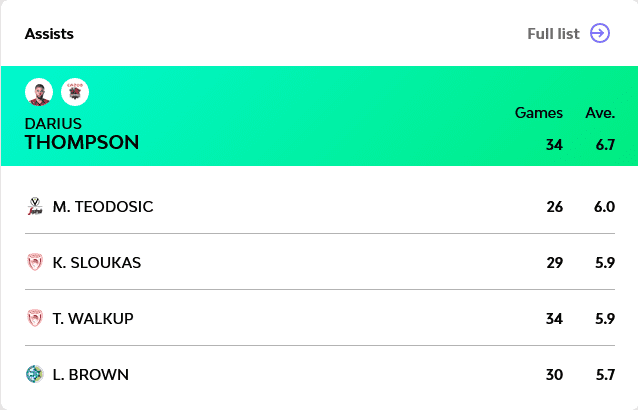Click the Full list arrow icon

[x=599, y=33]
